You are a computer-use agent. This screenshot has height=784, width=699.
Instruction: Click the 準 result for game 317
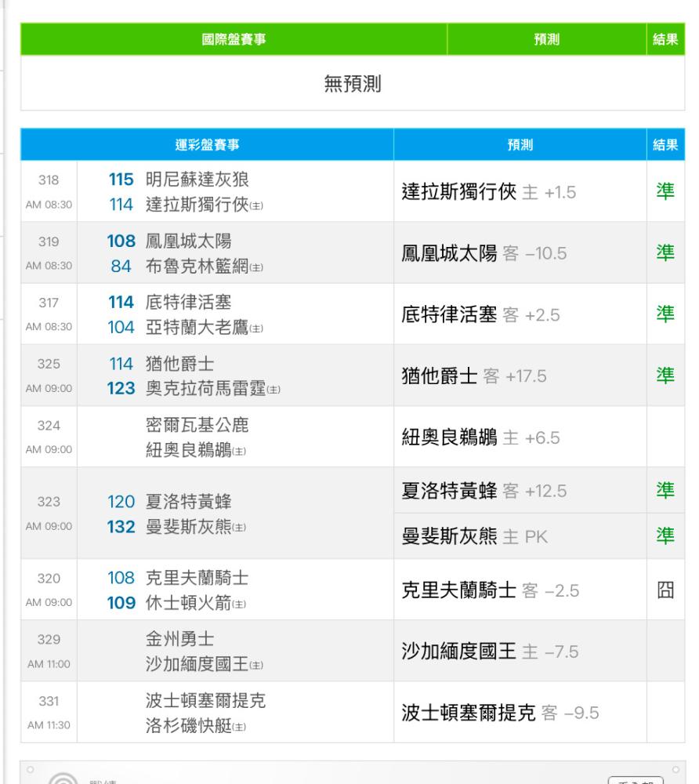click(665, 314)
